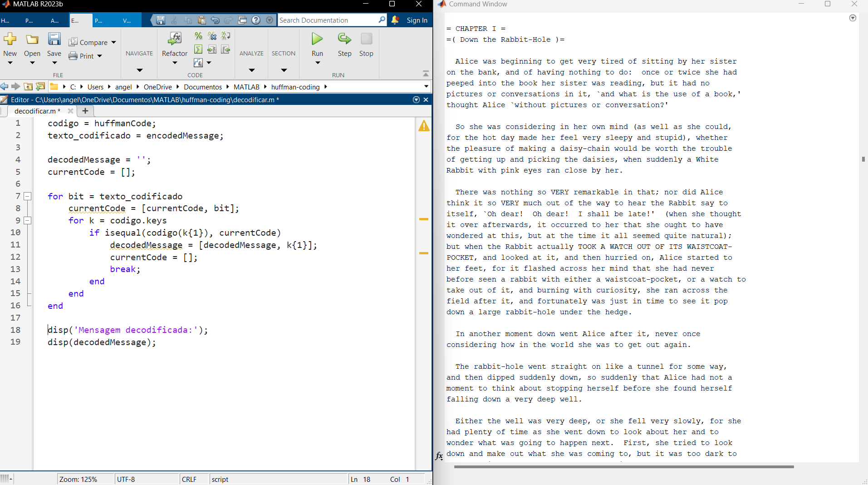This screenshot has width=868, height=485.
Task: Close the decodificar.m tab
Action: (70, 111)
